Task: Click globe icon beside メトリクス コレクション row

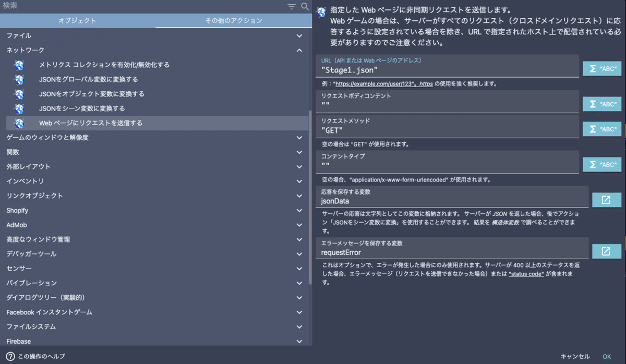Action: click(19, 65)
